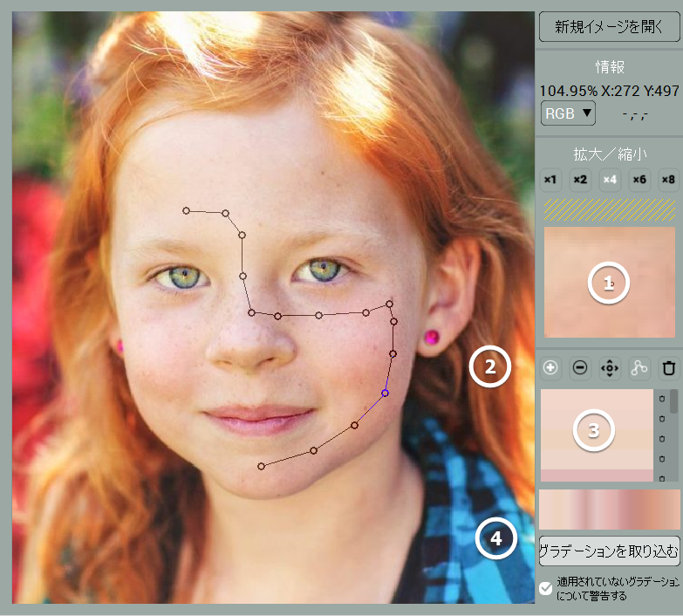The width and height of the screenshot is (683, 616).
Task: Click the large trash delete-path icon
Action: coord(669,367)
